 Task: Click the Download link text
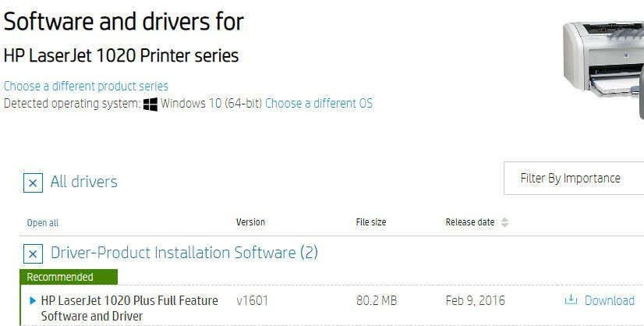coord(609,300)
